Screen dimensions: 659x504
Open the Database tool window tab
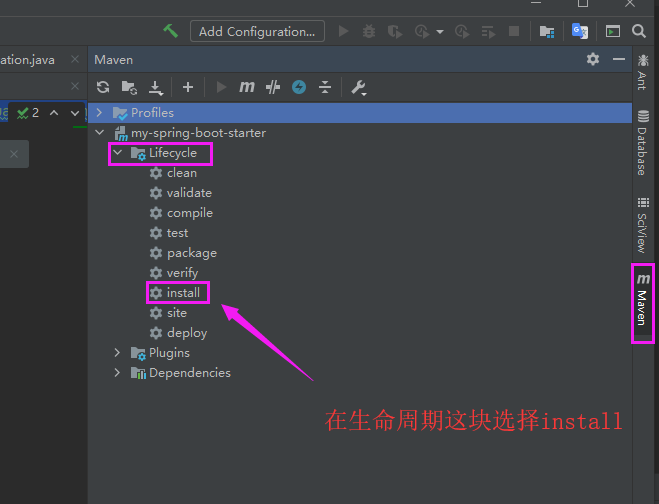tap(643, 142)
